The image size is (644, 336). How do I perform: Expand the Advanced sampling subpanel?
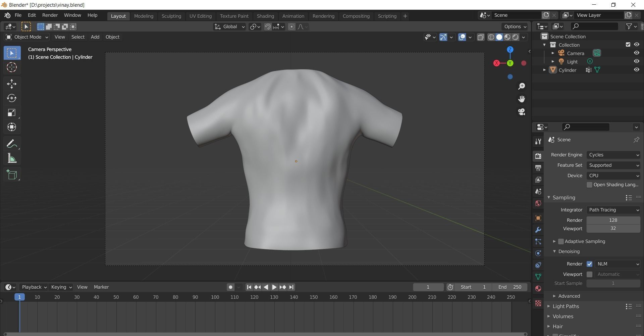click(569, 296)
